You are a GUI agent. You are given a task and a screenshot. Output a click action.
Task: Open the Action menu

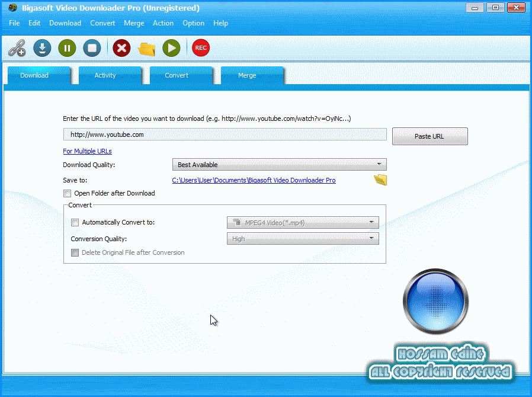163,23
